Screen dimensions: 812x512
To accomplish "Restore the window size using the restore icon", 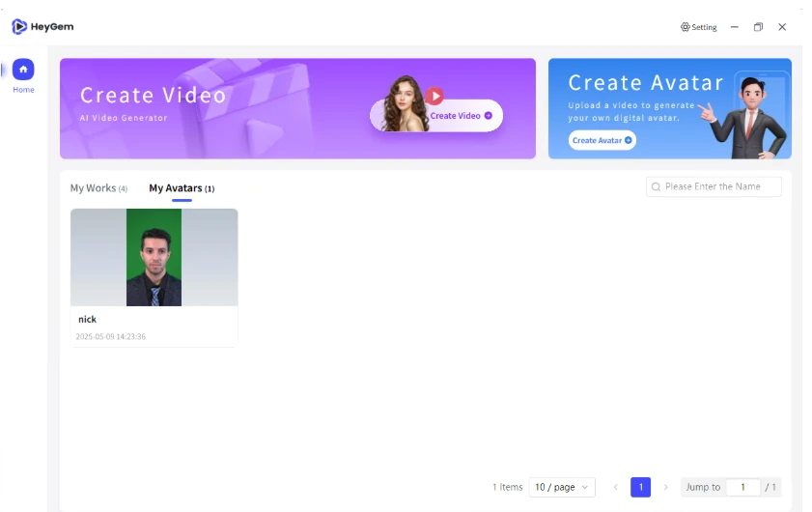I will coord(758,27).
